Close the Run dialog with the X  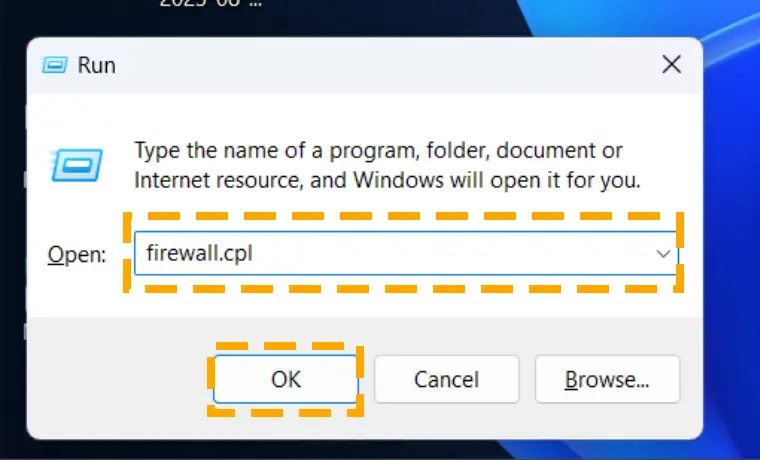point(671,64)
